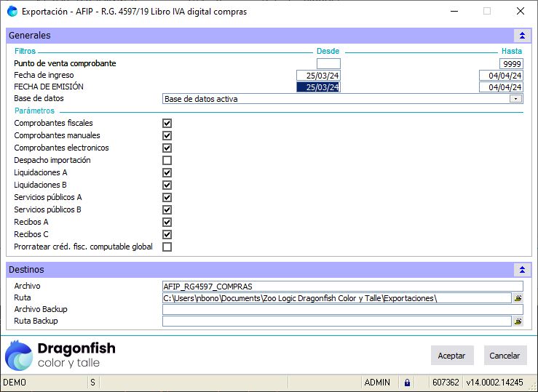Uncheck Recibos A
This screenshot has width=538, height=392.
167,222
